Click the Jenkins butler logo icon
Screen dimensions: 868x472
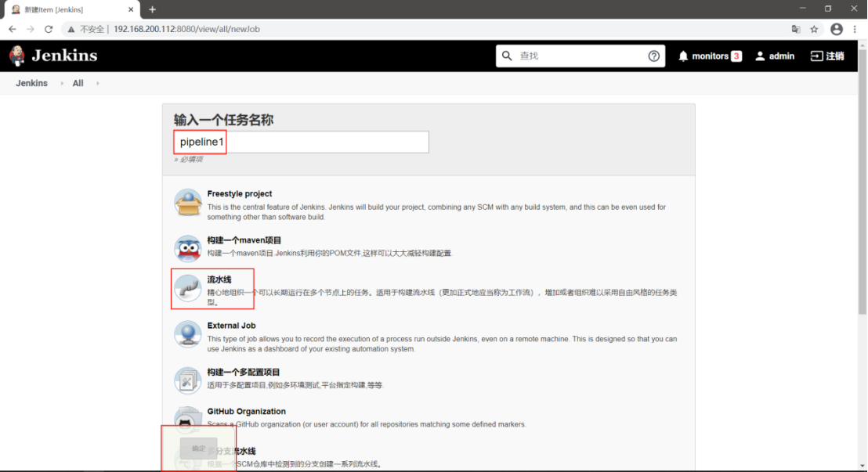(17, 56)
